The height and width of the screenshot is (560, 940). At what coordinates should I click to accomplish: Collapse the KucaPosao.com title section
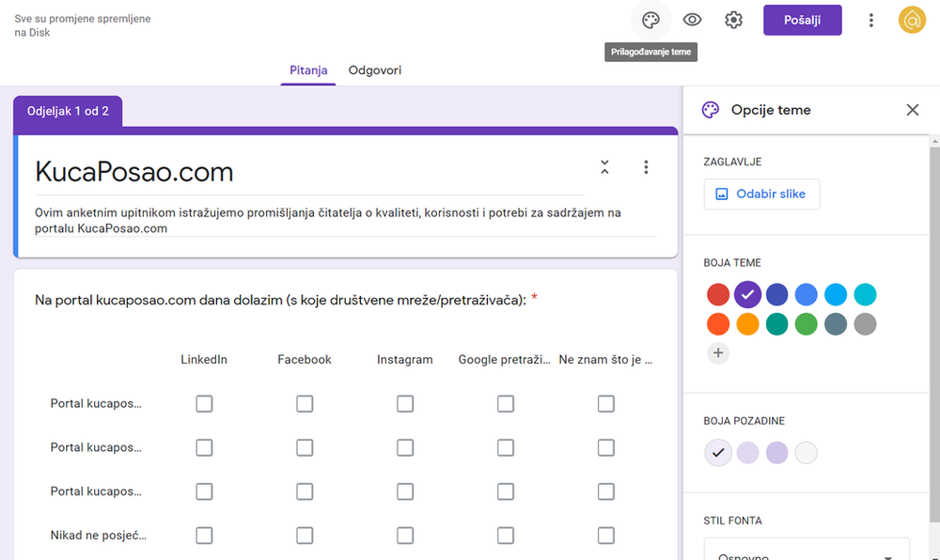coord(604,166)
